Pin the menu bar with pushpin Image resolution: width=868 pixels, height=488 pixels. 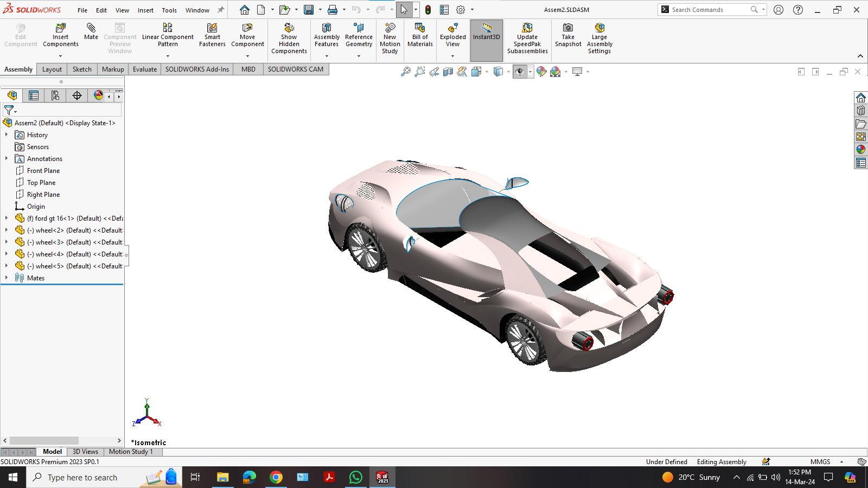click(x=221, y=10)
